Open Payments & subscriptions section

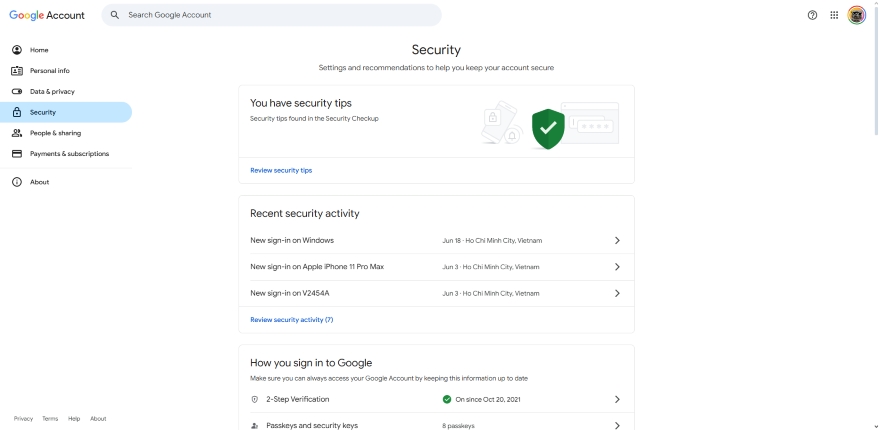(x=66, y=154)
